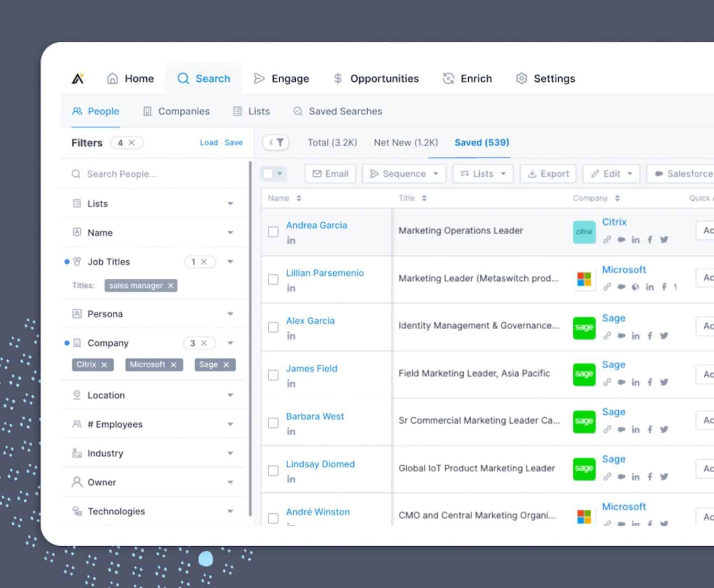Click LinkedIn icon under Barbara West's name
The image size is (714, 588).
[291, 432]
